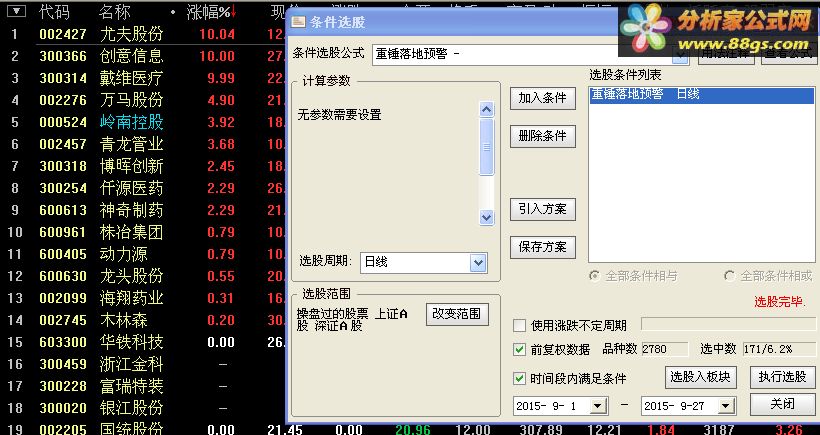Select stock row 002205 国统股份
Image resolution: width=820 pixels, height=435 pixels.
pos(410,429)
